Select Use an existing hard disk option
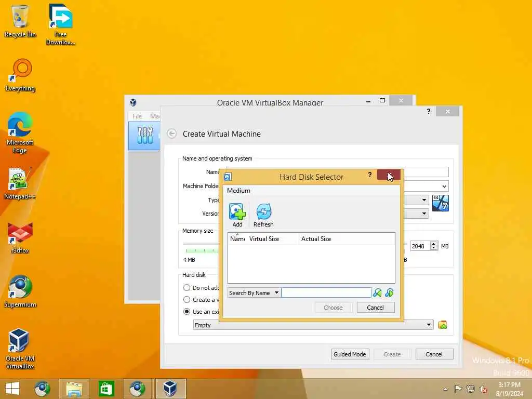This screenshot has width=532, height=399. [187, 312]
